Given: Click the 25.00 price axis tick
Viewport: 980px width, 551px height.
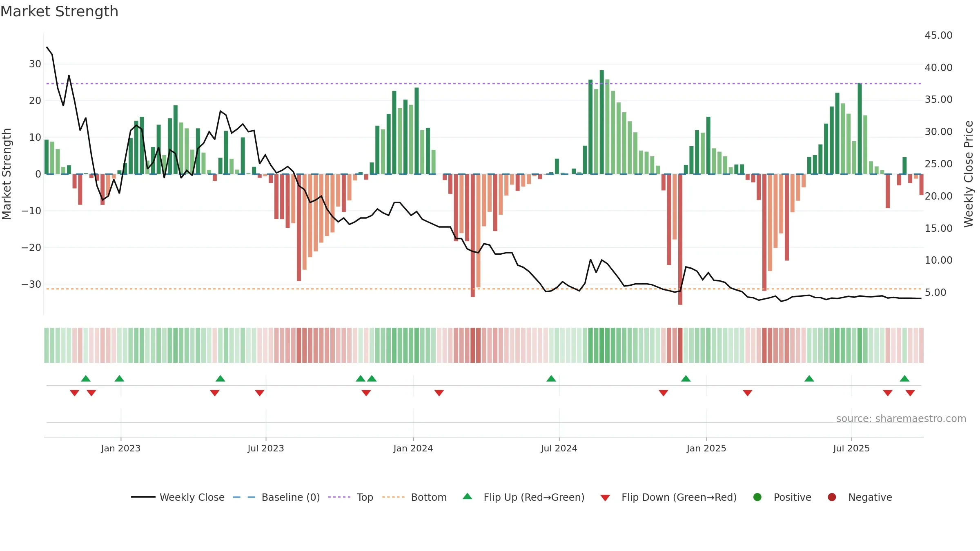Looking at the screenshot, I should click(938, 164).
